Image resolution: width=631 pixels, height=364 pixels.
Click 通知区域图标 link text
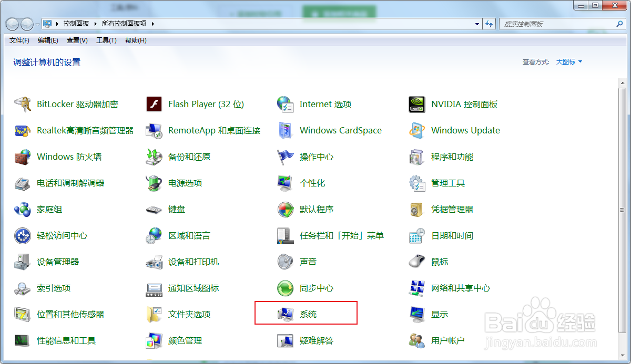pos(194,288)
